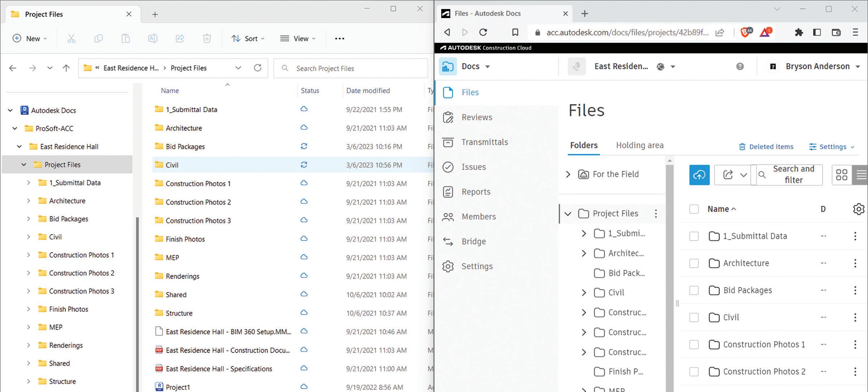This screenshot has height=392, width=868.
Task: Open Transmittals from the left navigation
Action: click(484, 142)
